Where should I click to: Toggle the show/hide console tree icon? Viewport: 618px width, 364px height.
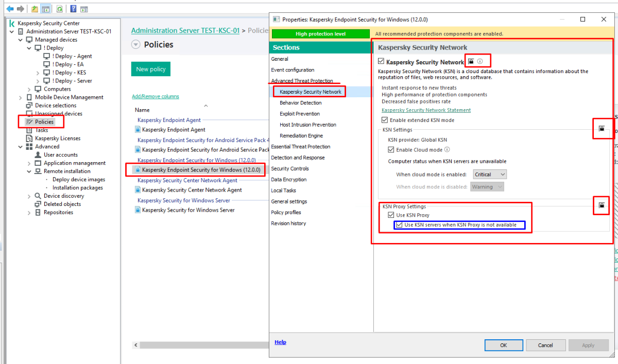[x=45, y=9]
